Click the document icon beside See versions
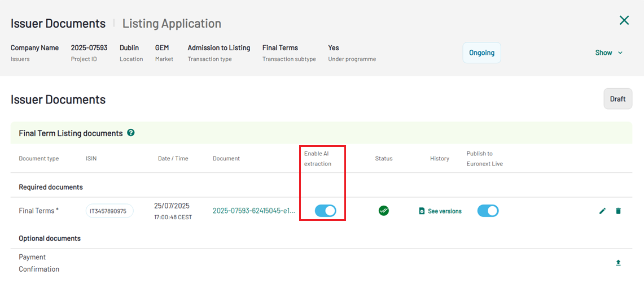This screenshot has height=287, width=644. click(422, 211)
